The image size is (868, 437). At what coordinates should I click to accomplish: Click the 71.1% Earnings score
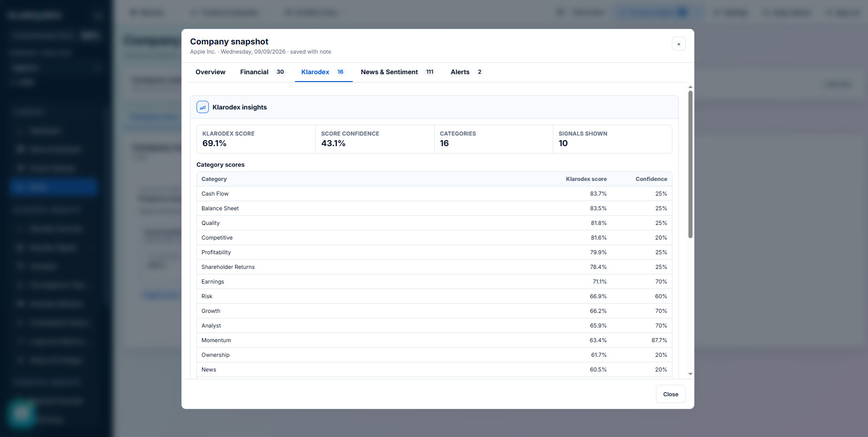pyautogui.click(x=600, y=282)
